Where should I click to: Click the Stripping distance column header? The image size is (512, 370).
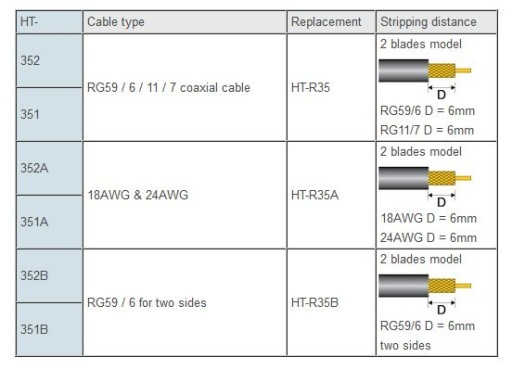coord(437,22)
